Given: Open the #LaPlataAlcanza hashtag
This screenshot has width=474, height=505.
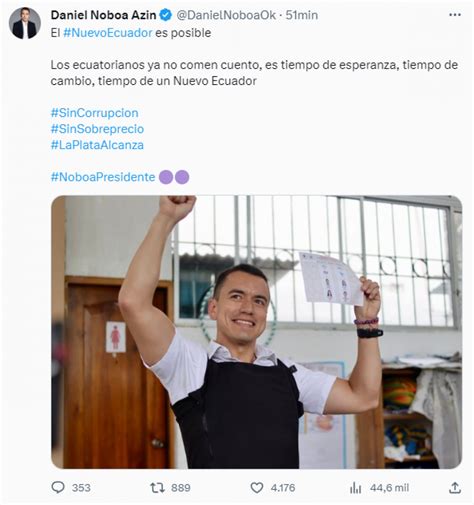Looking at the screenshot, I should [97, 145].
